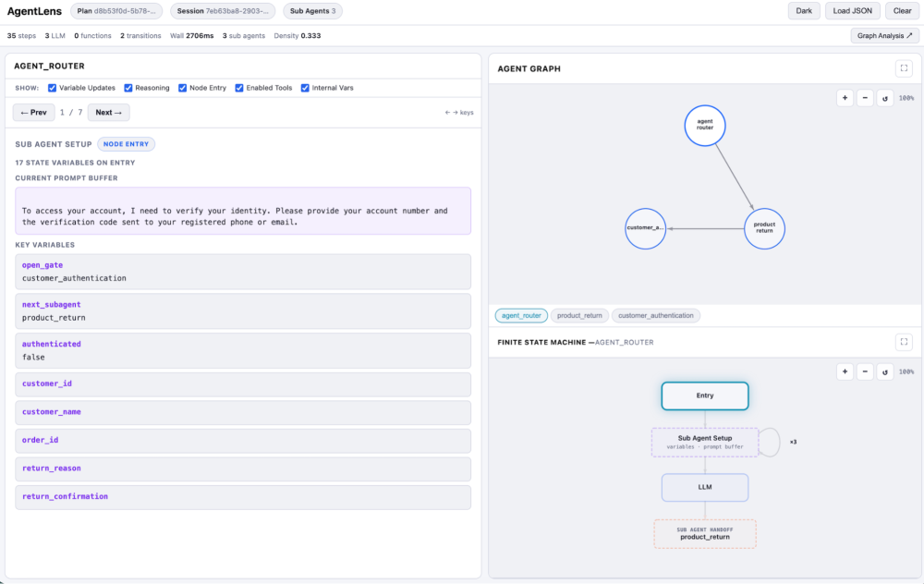Toggle the Variable Updates checkbox
This screenshot has height=584, width=924.
click(x=52, y=88)
